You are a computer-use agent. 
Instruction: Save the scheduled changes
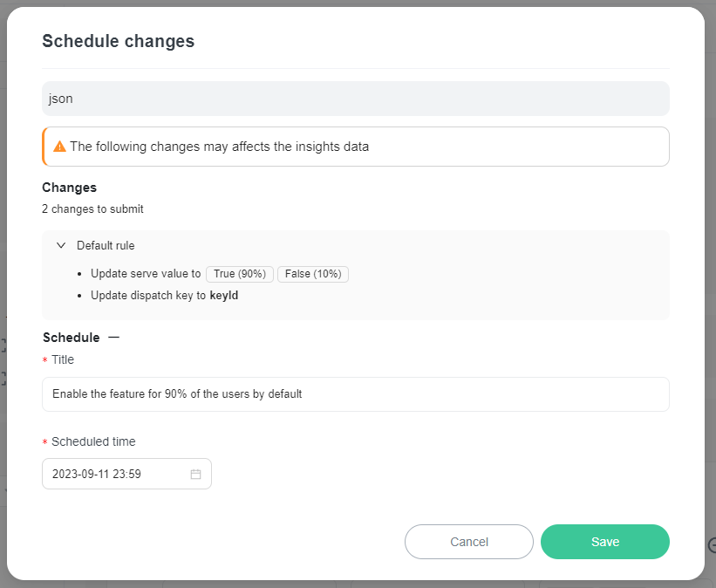point(604,542)
